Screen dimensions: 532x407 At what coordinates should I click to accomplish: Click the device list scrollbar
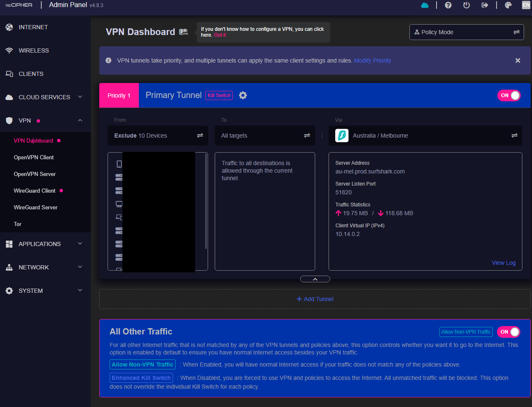tap(206, 201)
